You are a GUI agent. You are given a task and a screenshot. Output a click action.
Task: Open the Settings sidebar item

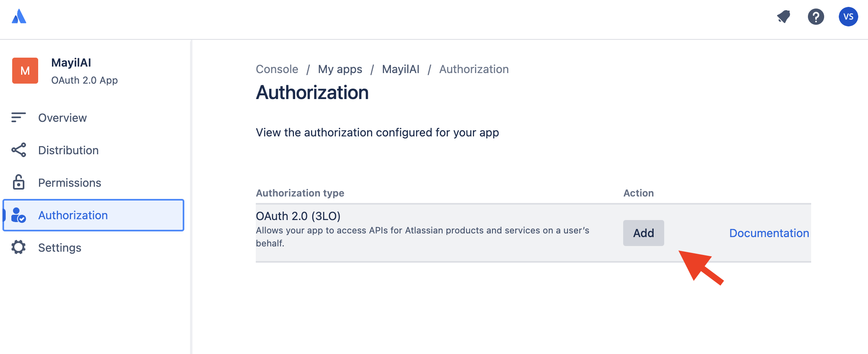pos(93,248)
